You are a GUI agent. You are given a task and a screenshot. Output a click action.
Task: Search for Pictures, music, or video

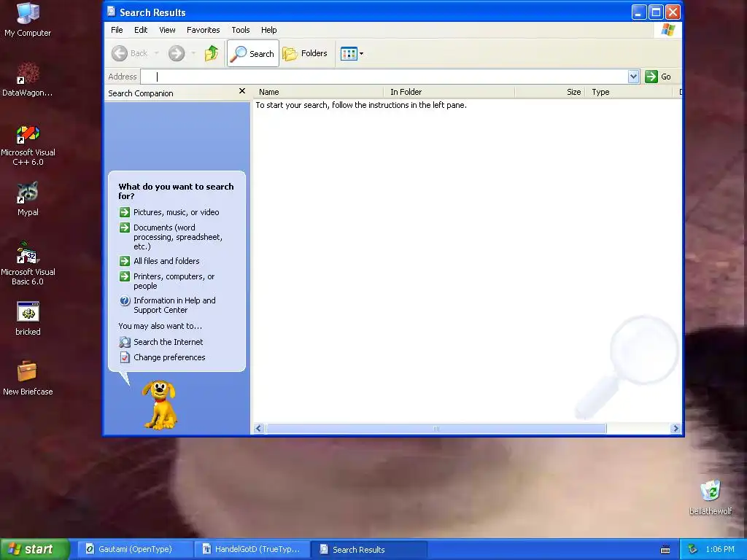pyautogui.click(x=169, y=212)
